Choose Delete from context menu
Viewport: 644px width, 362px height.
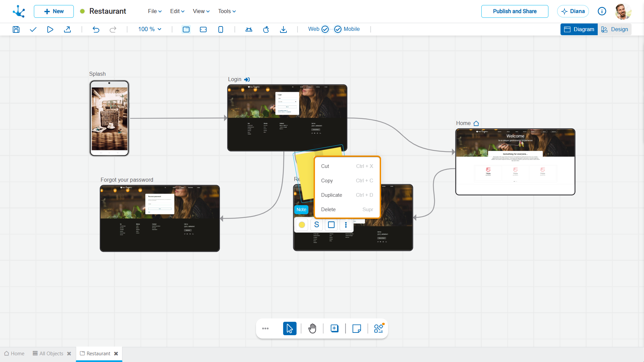point(347,209)
